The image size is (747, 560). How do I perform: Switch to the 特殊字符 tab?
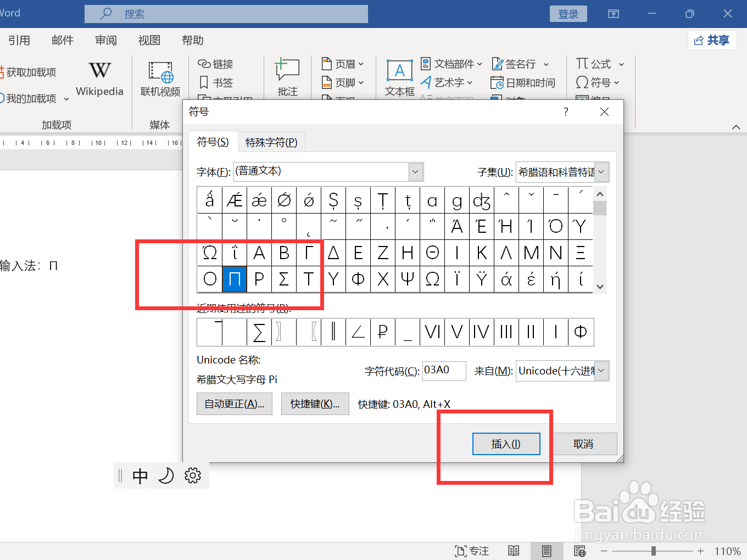271,142
